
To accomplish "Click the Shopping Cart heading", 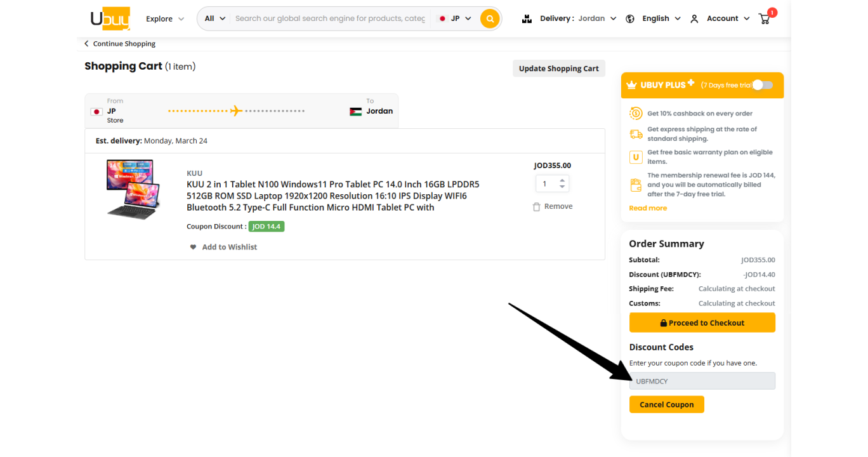I will click(x=123, y=66).
